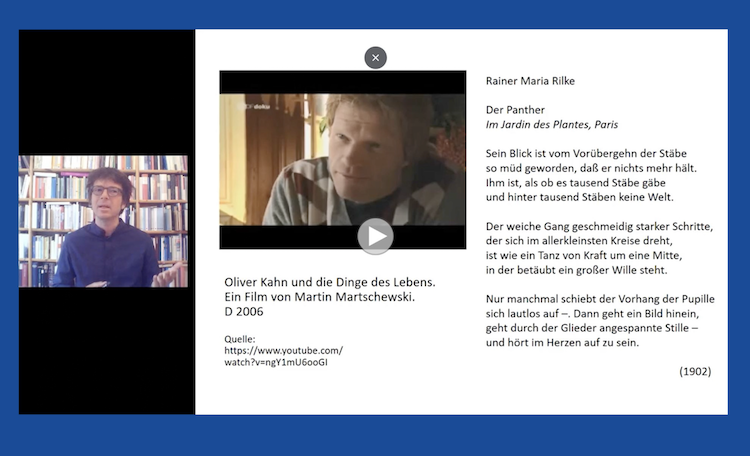Image resolution: width=750 pixels, height=456 pixels.
Task: Click the ZDF doku watermark in video
Action: coord(256,106)
